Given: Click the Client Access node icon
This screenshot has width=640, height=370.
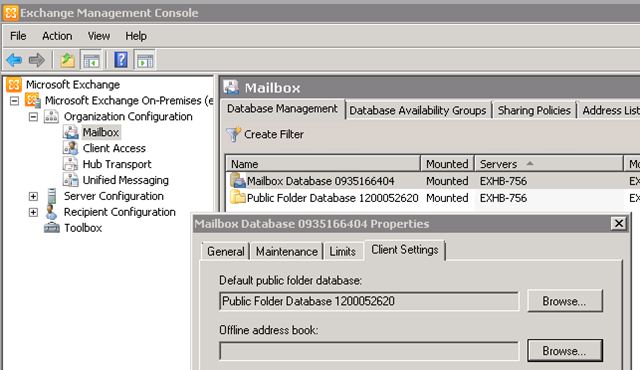Looking at the screenshot, I should [x=71, y=148].
